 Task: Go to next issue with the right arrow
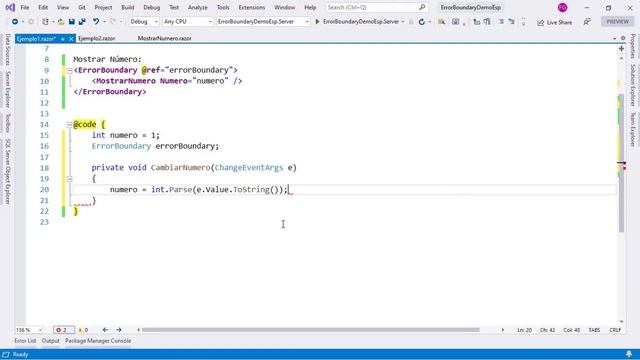[119, 330]
